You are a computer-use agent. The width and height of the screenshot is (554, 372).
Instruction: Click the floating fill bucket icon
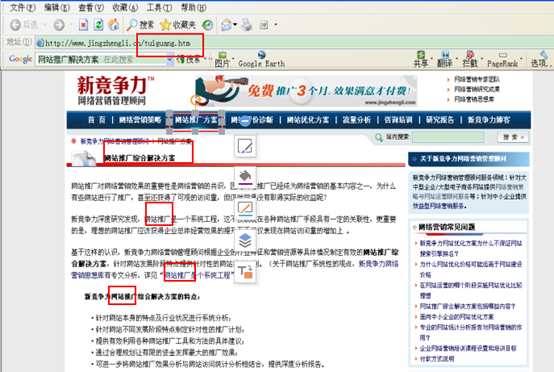(x=245, y=176)
